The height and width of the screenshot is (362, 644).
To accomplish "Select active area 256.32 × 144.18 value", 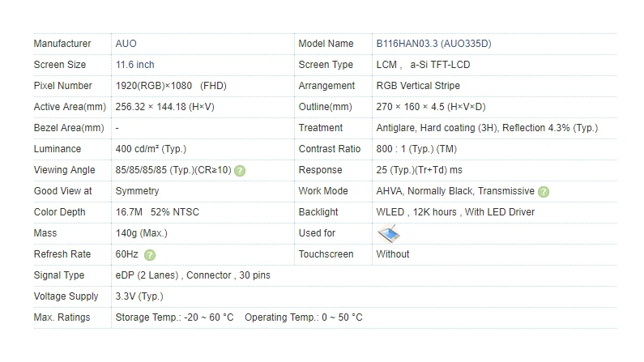I will click(164, 107).
